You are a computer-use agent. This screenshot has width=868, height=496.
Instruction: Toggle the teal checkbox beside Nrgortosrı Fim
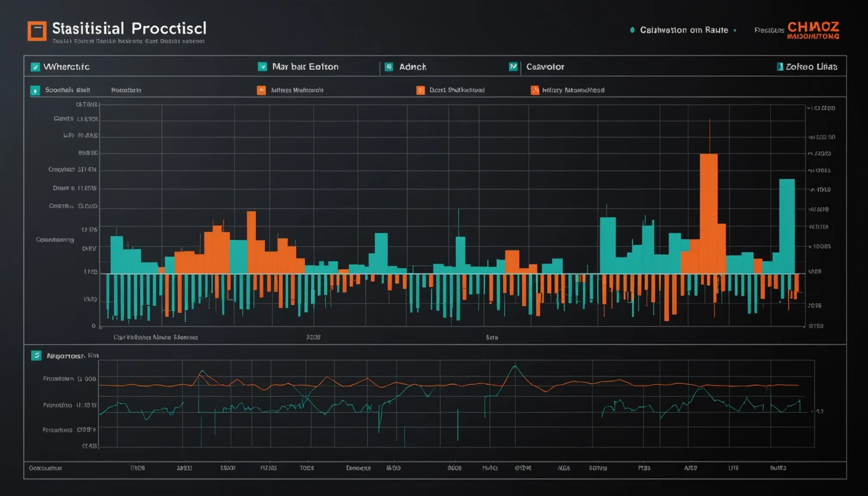[36, 356]
